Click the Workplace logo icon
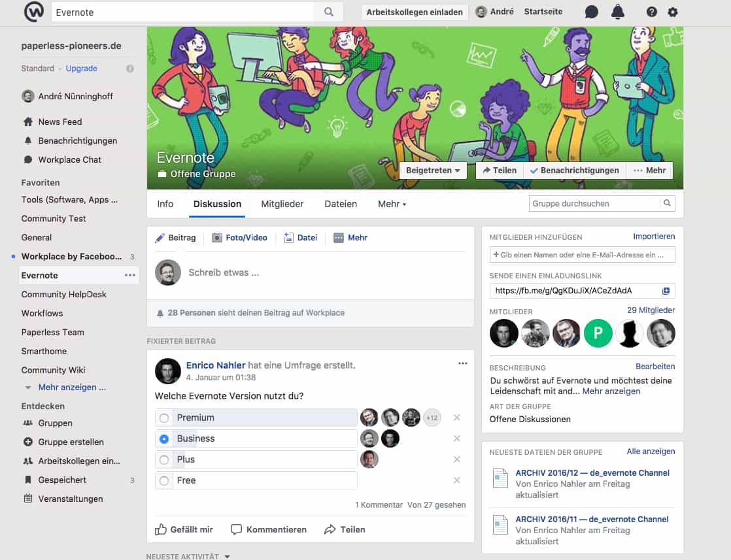 (34, 12)
